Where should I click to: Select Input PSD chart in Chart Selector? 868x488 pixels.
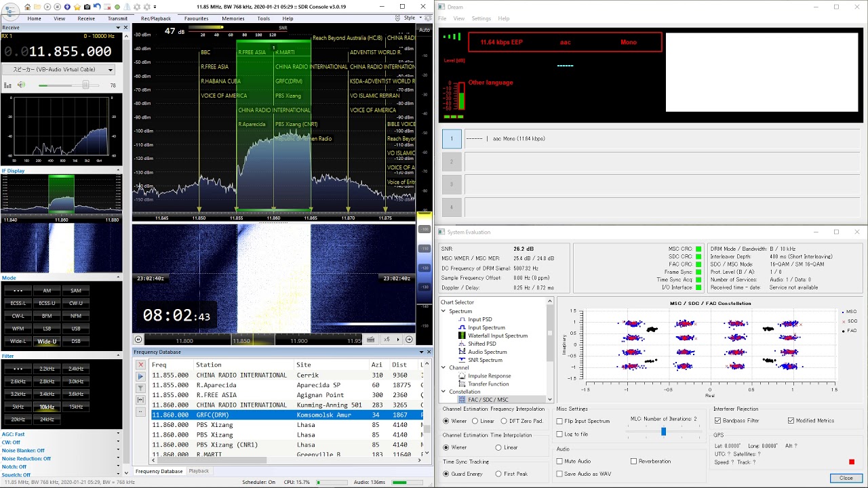(x=479, y=319)
